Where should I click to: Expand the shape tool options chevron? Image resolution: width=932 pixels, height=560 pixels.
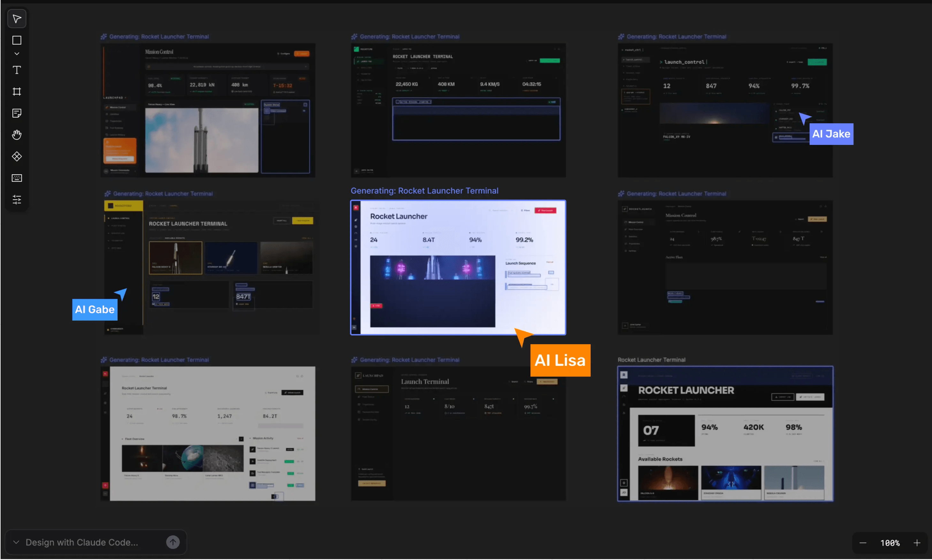click(17, 54)
